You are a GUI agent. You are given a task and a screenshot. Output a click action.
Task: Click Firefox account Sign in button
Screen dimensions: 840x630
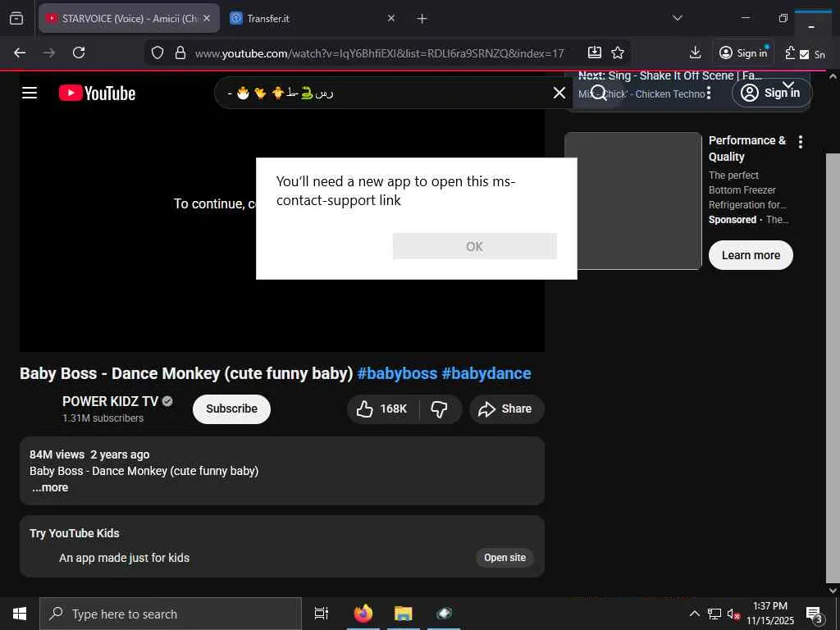pyautogui.click(x=743, y=52)
